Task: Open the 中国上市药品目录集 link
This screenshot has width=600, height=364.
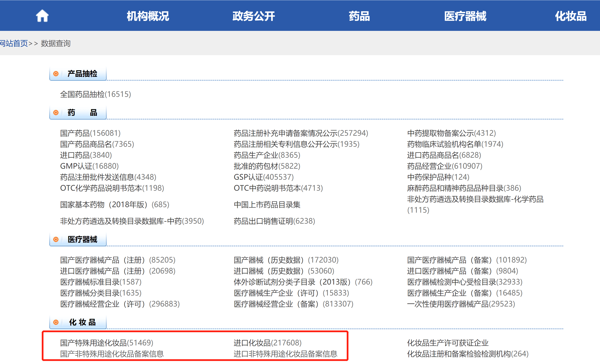Action: [267, 205]
